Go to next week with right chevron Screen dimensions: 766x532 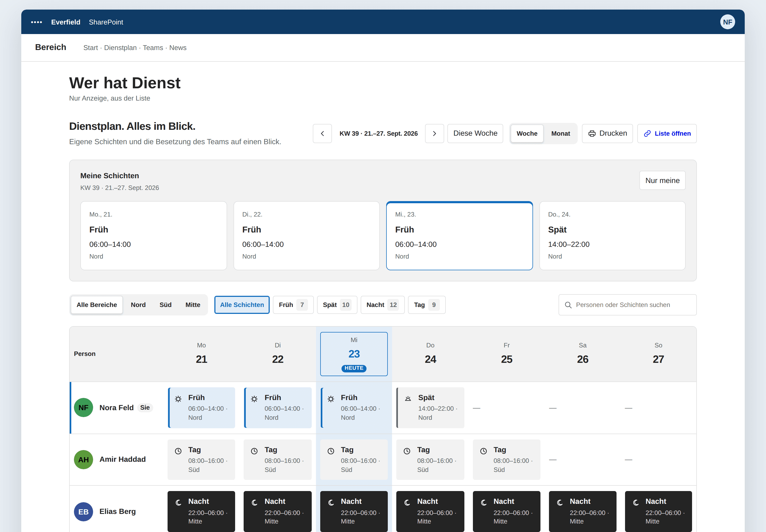434,133
